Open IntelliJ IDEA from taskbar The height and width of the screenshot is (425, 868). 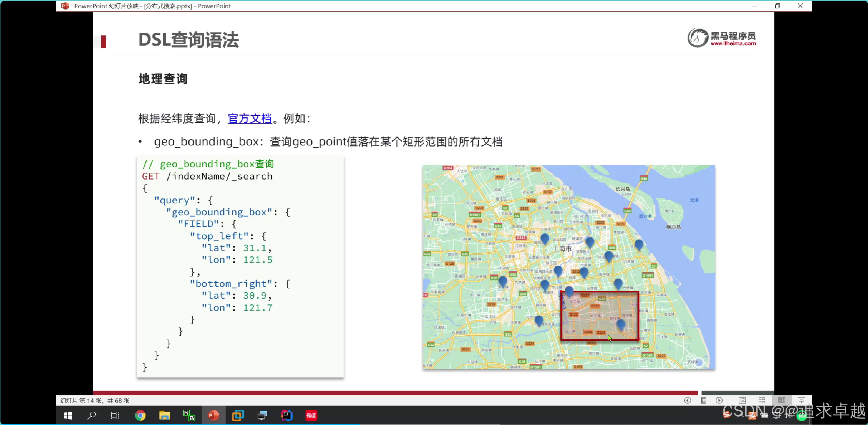(287, 415)
